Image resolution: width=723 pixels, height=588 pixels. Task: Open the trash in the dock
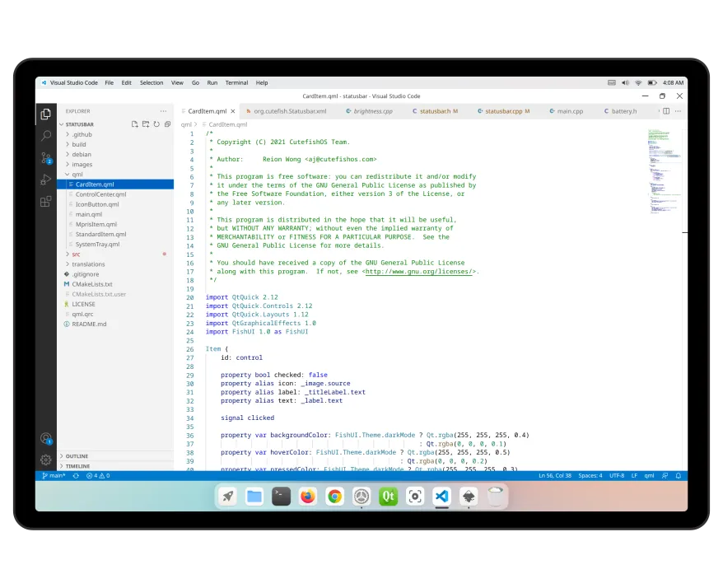click(495, 497)
